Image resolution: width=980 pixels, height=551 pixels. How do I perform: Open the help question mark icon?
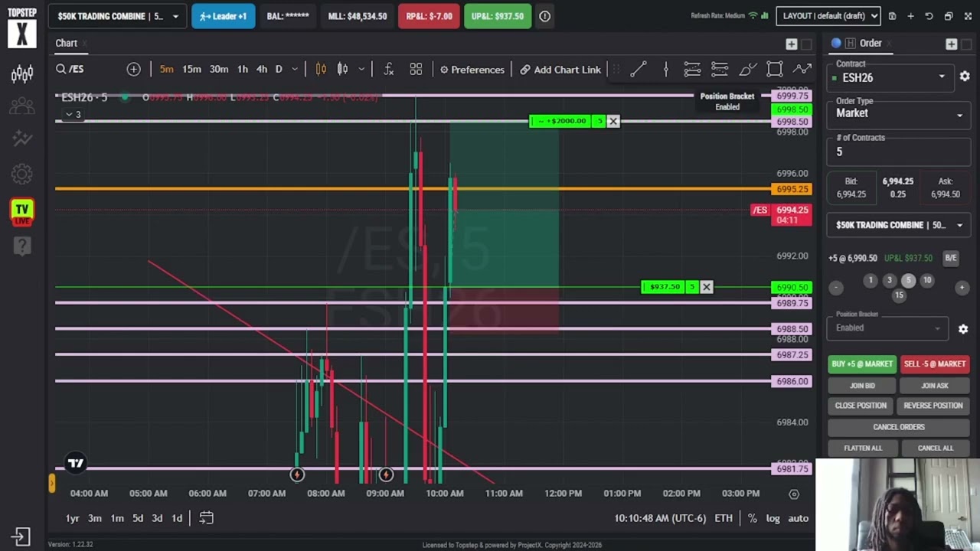[x=22, y=246]
